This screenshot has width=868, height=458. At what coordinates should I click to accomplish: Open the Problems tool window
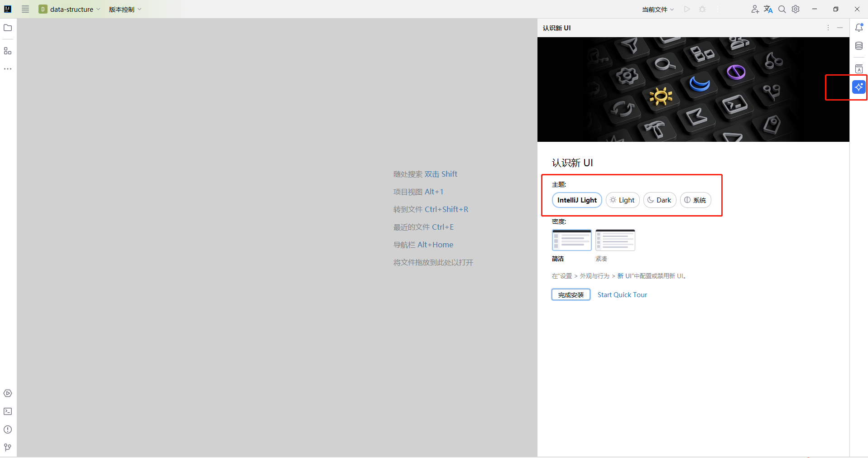pos(7,429)
